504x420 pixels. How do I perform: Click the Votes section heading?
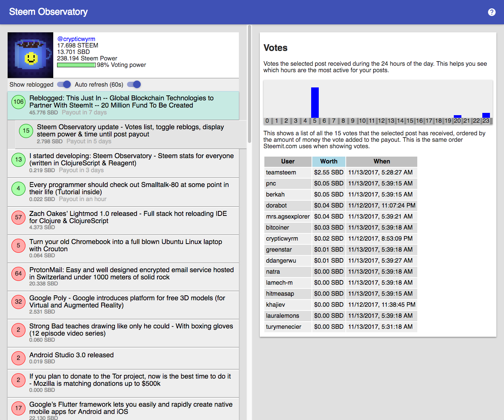pyautogui.click(x=275, y=48)
